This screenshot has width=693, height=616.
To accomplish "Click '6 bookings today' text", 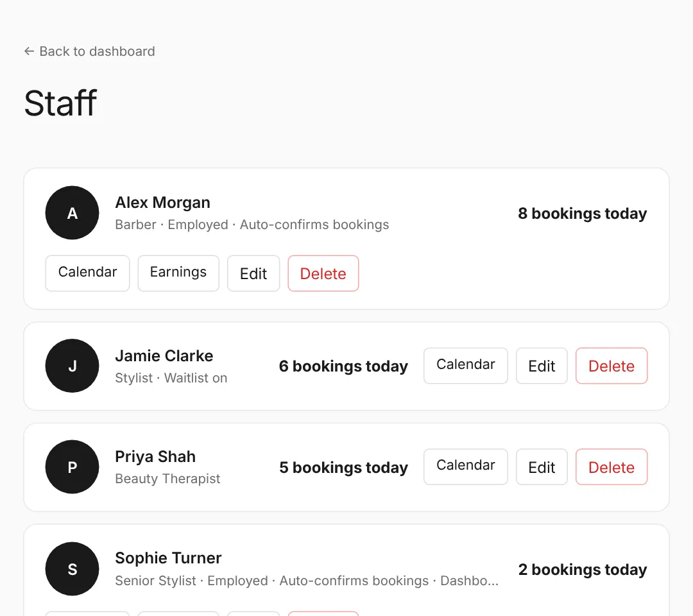I will tap(343, 366).
